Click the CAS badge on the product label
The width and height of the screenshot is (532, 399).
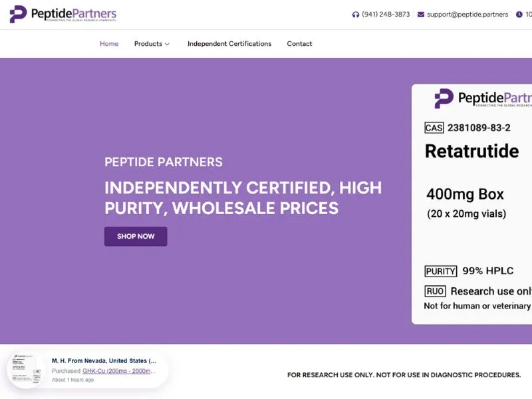(434, 128)
